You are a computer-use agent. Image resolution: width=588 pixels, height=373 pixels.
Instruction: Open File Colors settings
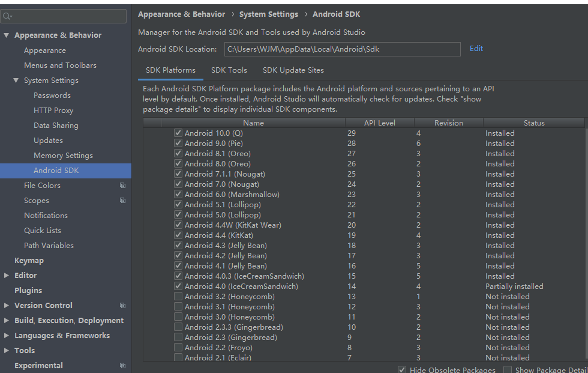42,186
